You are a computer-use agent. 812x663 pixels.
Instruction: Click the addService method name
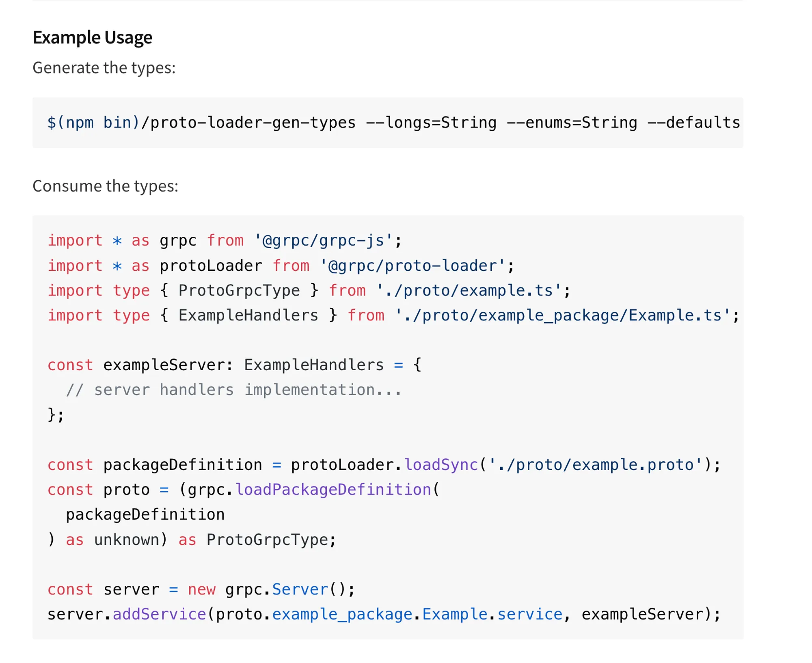pyautogui.click(x=159, y=614)
